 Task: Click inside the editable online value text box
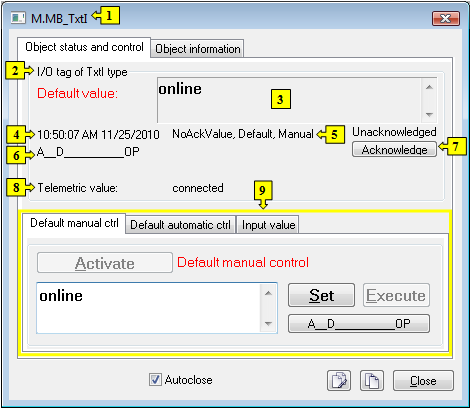(x=148, y=308)
